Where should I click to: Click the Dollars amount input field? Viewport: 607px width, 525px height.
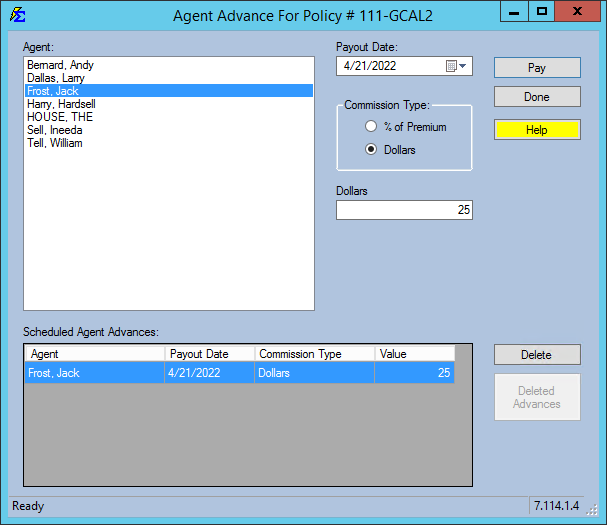pyautogui.click(x=404, y=210)
